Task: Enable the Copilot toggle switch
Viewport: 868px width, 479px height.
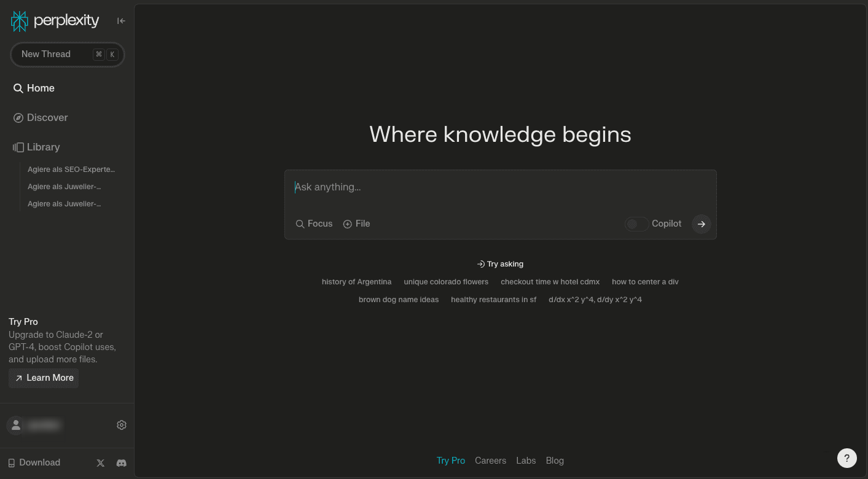Action: point(637,224)
